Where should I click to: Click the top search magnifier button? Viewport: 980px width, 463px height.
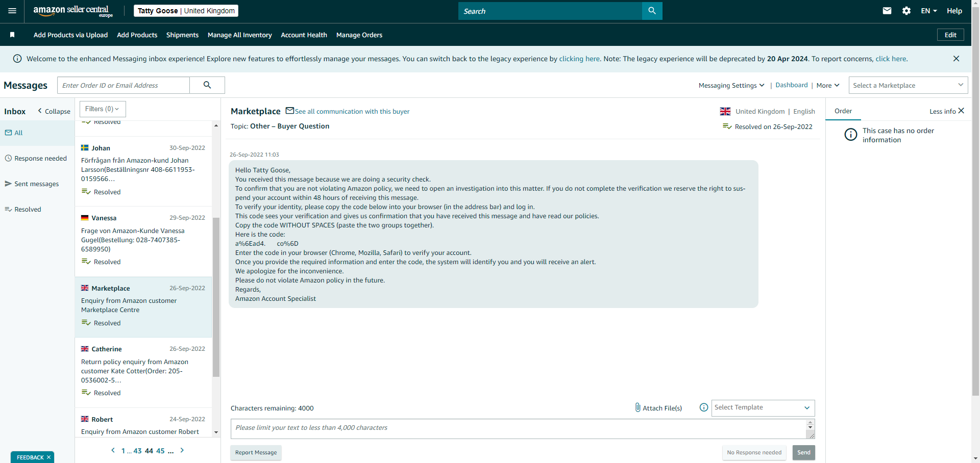click(x=652, y=11)
